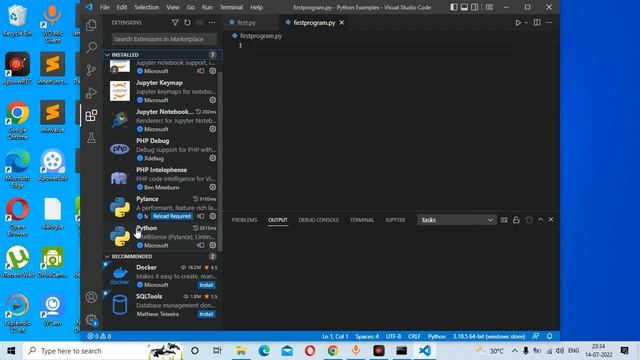The height and width of the screenshot is (360, 640).
Task: Filter extensions using the funnel icon
Action: [175, 23]
